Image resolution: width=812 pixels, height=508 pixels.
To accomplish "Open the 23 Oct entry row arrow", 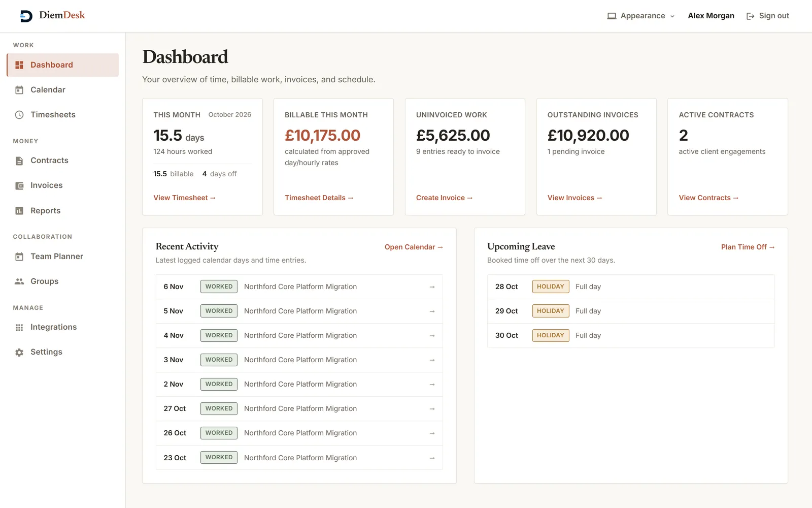I will click(x=432, y=458).
